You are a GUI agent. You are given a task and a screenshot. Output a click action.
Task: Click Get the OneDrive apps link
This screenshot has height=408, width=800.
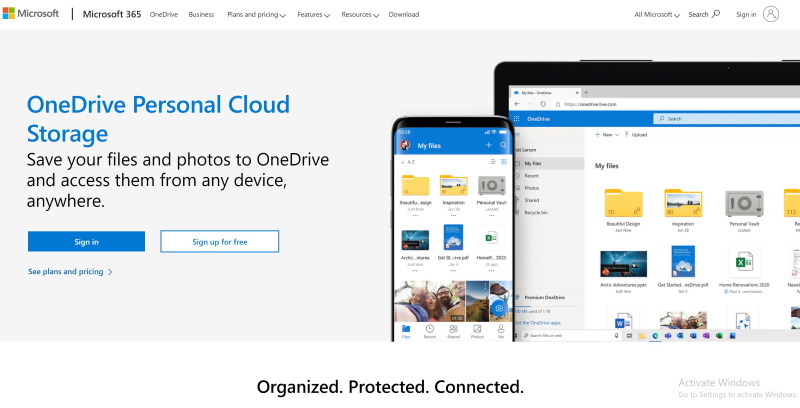tap(538, 323)
